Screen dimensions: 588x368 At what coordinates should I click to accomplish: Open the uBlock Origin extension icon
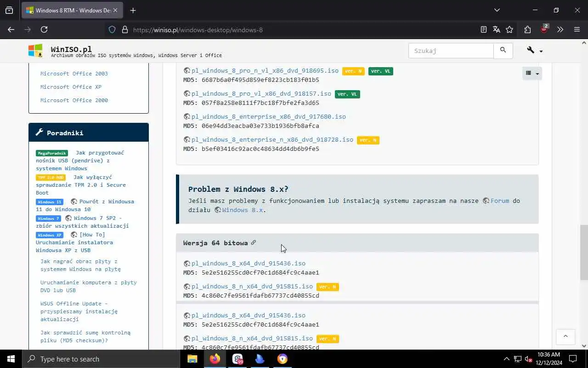pyautogui.click(x=544, y=29)
